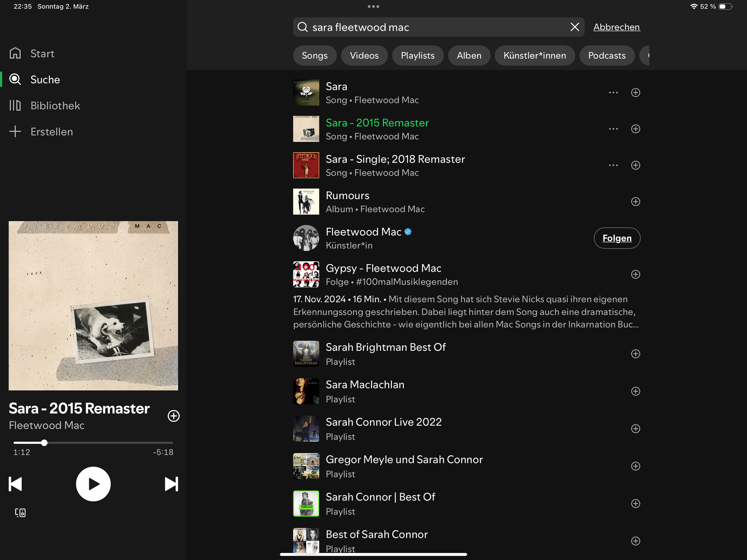Skip to the next track
Image resolution: width=747 pixels, height=560 pixels.
171,484
